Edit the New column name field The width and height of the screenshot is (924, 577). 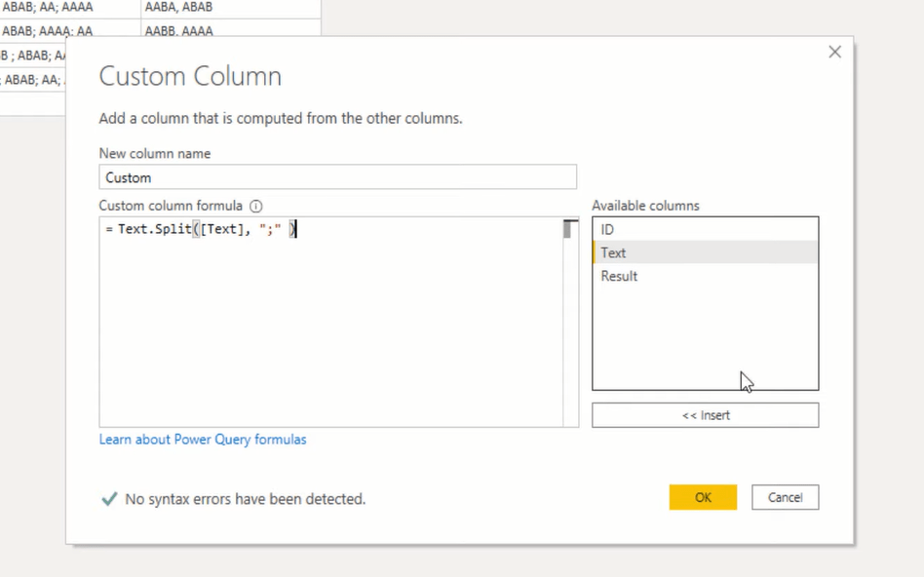[337, 177]
